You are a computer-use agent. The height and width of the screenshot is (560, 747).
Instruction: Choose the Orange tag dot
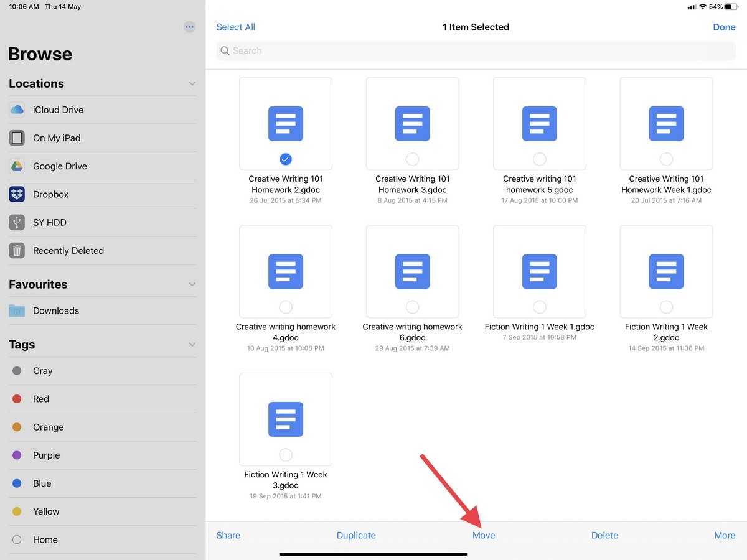tap(17, 427)
